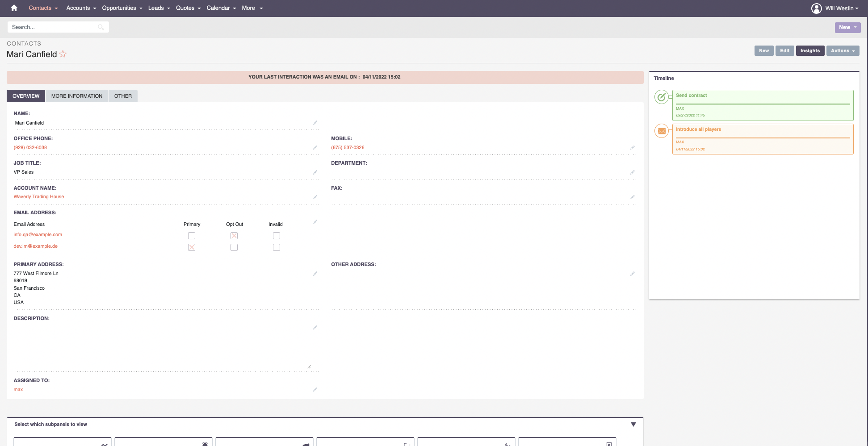Click the Mobile field edit pencil
The width and height of the screenshot is (868, 446).
[x=633, y=147]
